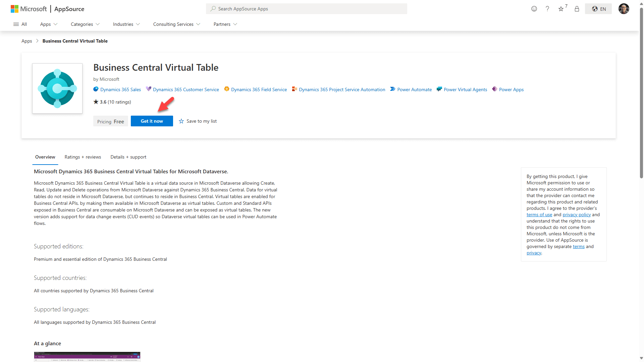
Task: Open the At a glance screenshot thumbnail
Action: [x=87, y=357]
